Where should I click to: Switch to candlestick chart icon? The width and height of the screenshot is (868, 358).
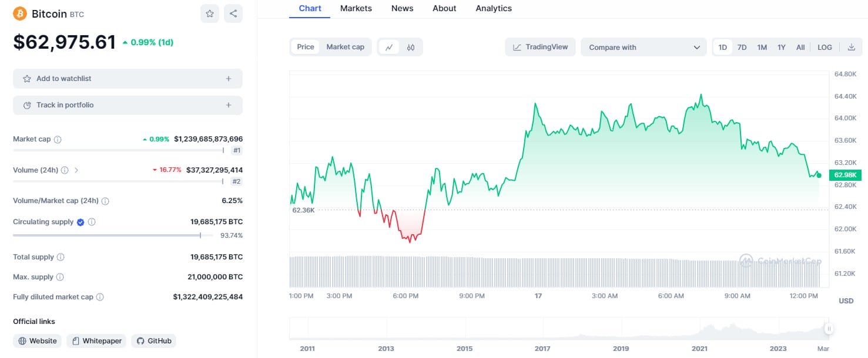pos(411,48)
